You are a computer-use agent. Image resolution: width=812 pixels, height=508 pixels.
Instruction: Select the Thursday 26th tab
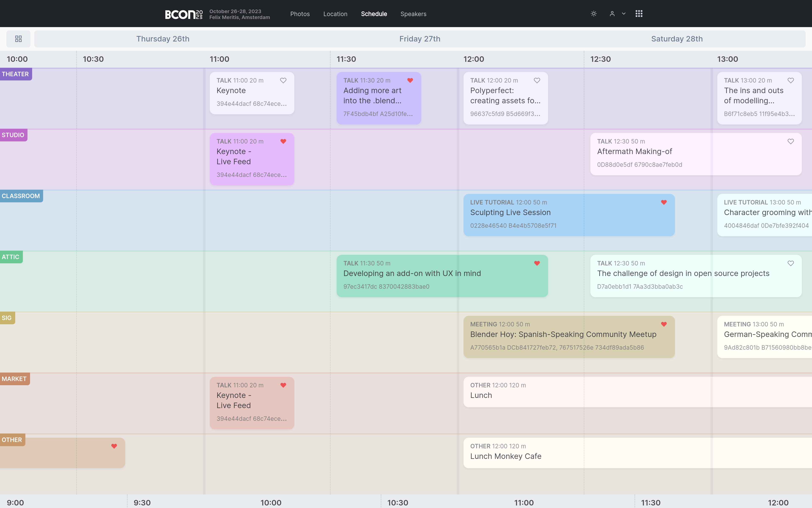[163, 39]
